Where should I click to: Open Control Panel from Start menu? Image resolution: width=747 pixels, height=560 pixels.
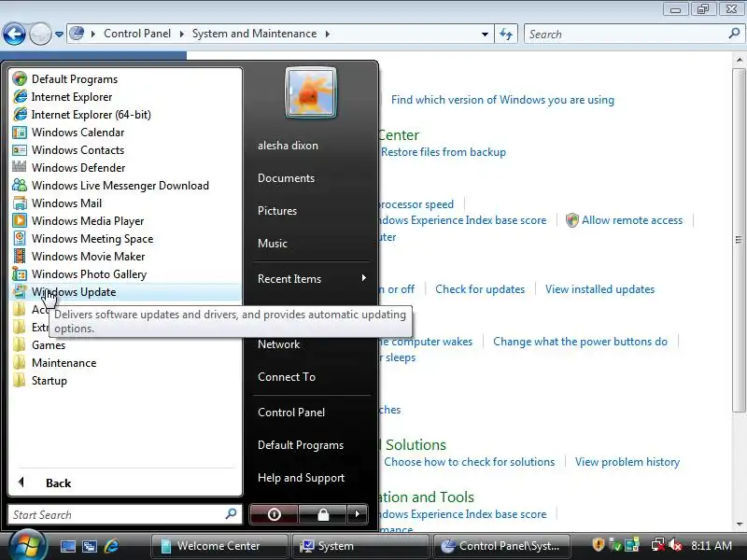[x=291, y=413]
